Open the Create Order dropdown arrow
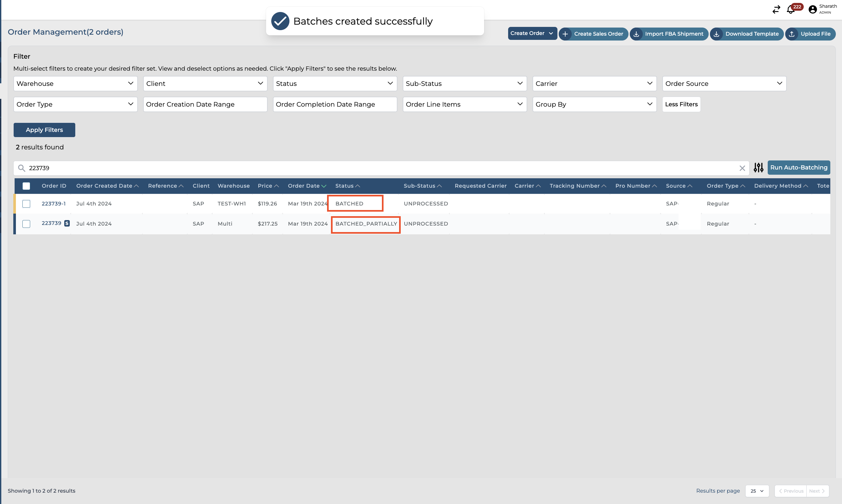Screen dimensions: 842x504 [x=551, y=33]
